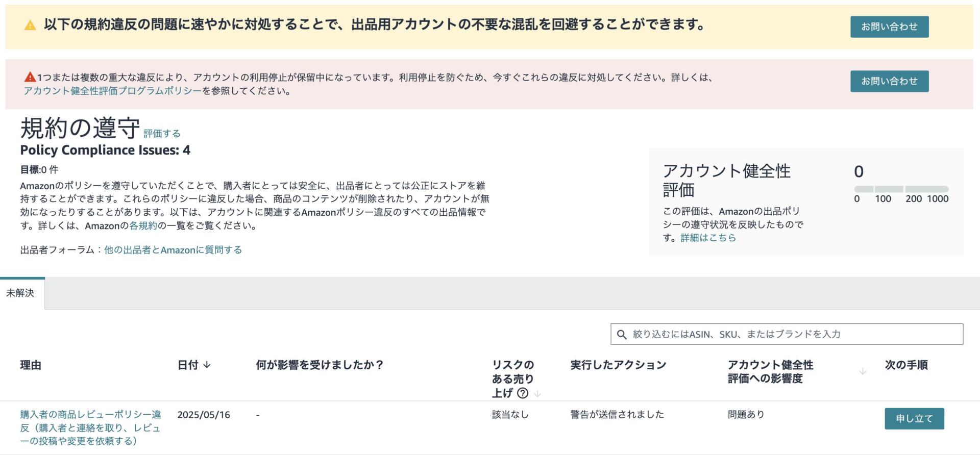The image size is (980, 455).
Task: Click the date 2025/05/16 cell
Action: click(x=204, y=415)
